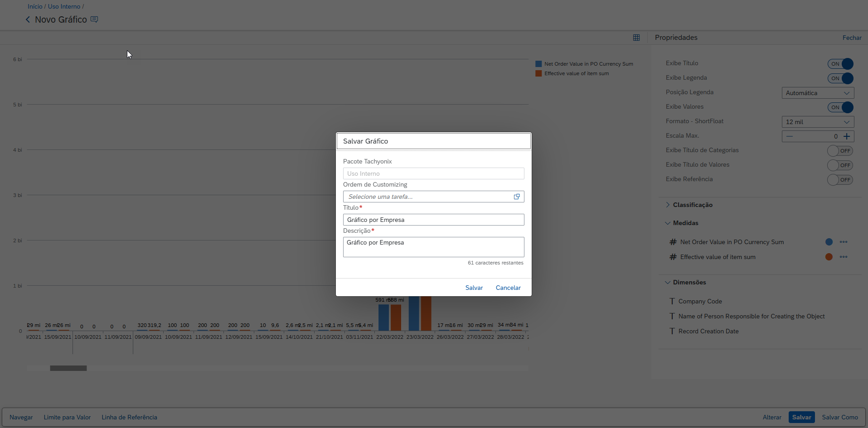The image size is (868, 428).
Task: Toggle the Exibe Título switch
Action: [x=840, y=64]
